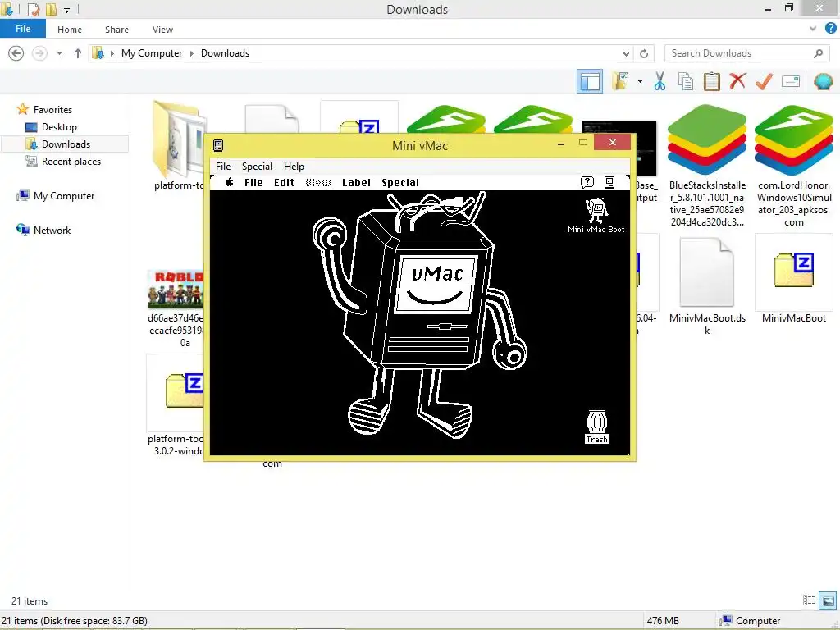This screenshot has height=630, width=840.
Task: Click the Rename icon in the toolbar
Action: (x=791, y=81)
